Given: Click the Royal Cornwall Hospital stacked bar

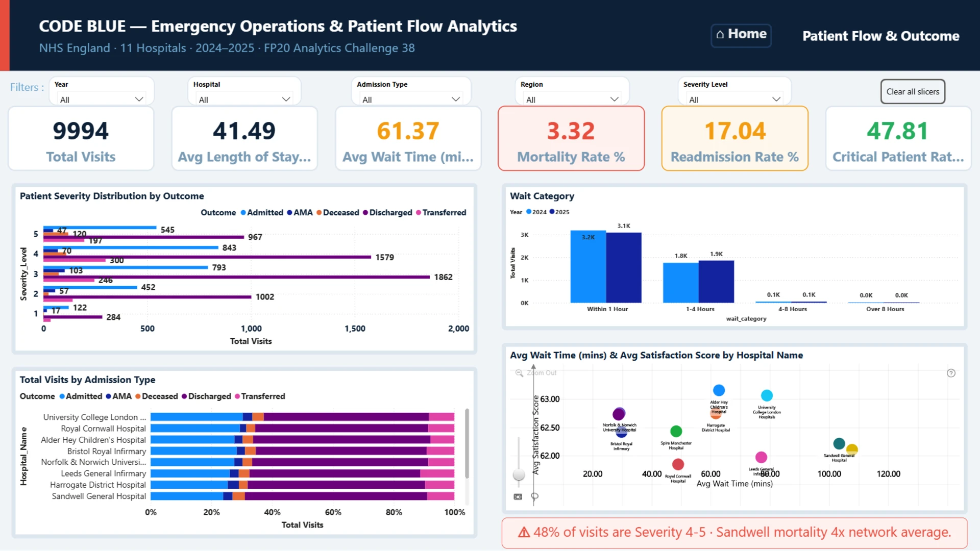Looking at the screenshot, I should coord(302,429).
